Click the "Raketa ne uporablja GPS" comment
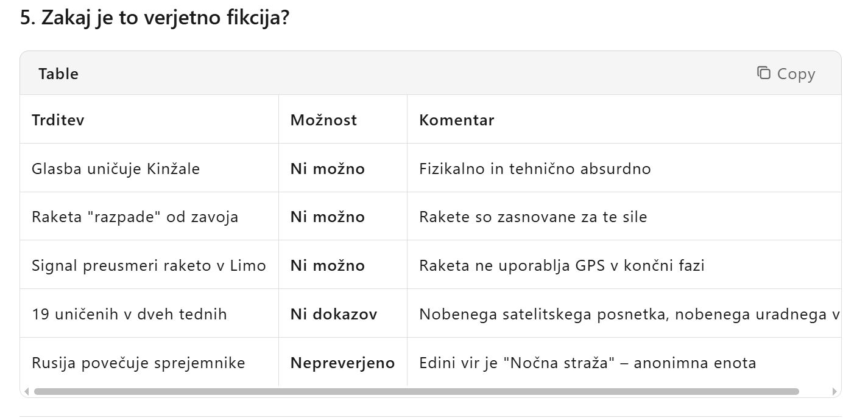Image resolution: width=868 pixels, height=418 pixels. (x=562, y=265)
